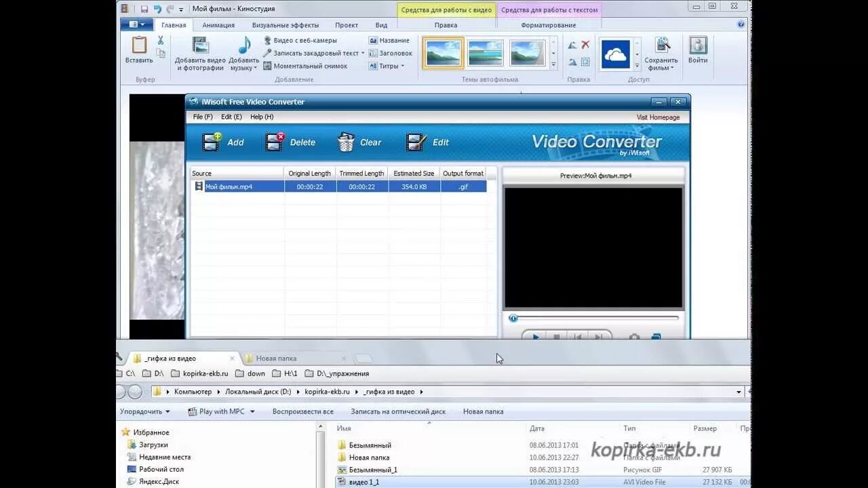This screenshot has width=868, height=488.
Task: Click the Play button in converter preview
Action: [535, 336]
